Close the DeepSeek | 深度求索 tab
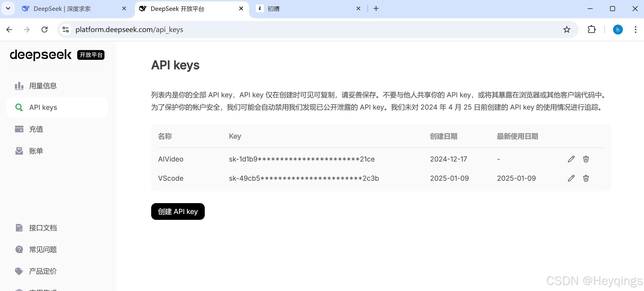 [x=124, y=9]
